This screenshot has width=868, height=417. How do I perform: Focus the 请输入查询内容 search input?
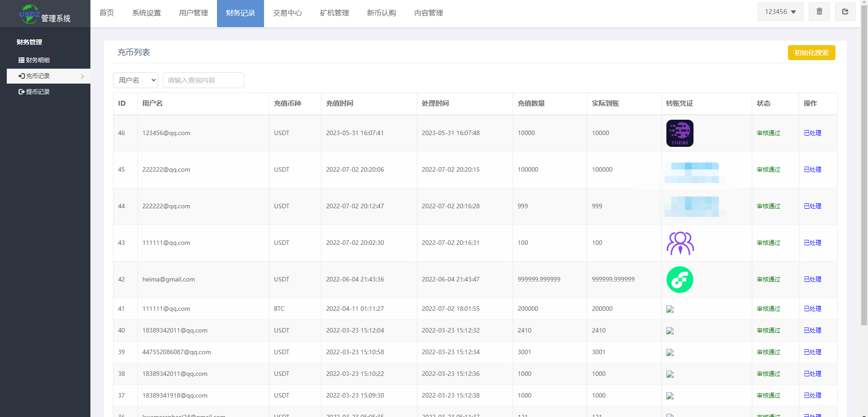(x=203, y=80)
